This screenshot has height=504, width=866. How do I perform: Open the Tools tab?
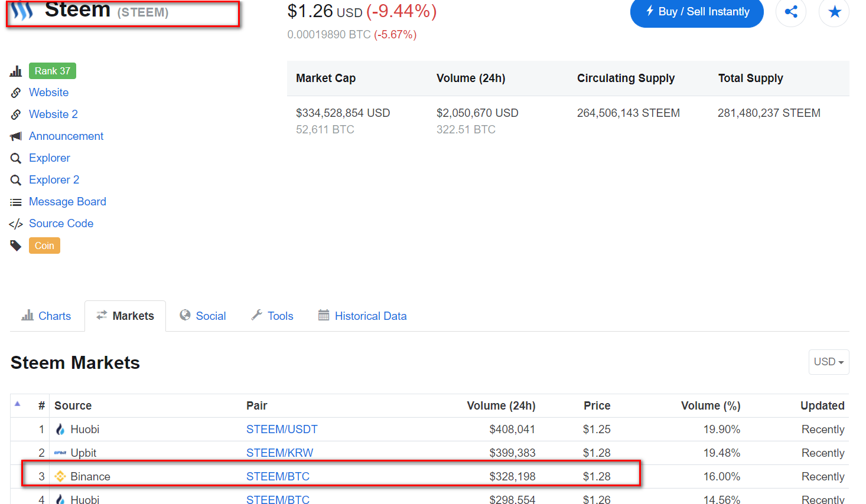tap(272, 316)
